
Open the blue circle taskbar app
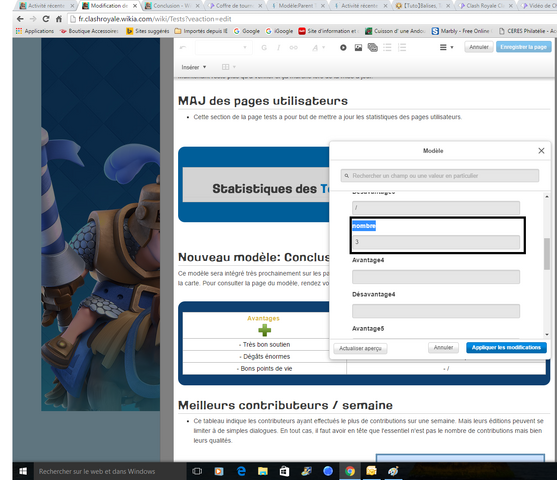tap(328, 471)
